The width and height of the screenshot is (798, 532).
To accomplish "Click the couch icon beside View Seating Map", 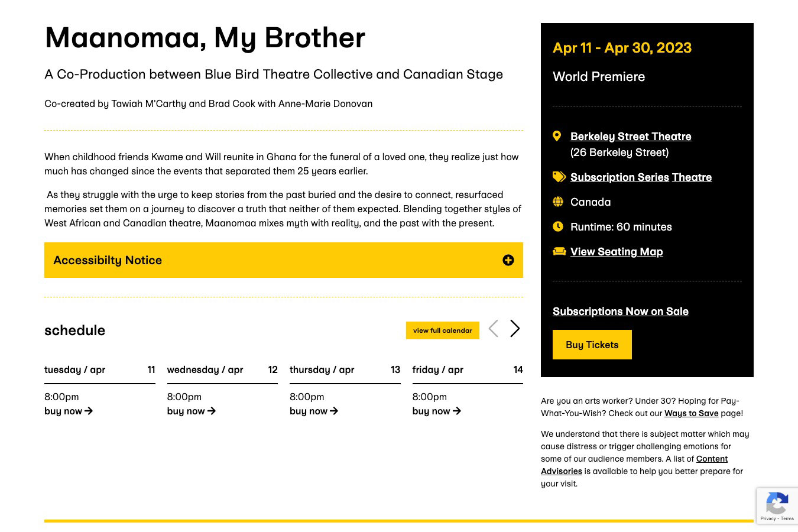I will tap(559, 251).
